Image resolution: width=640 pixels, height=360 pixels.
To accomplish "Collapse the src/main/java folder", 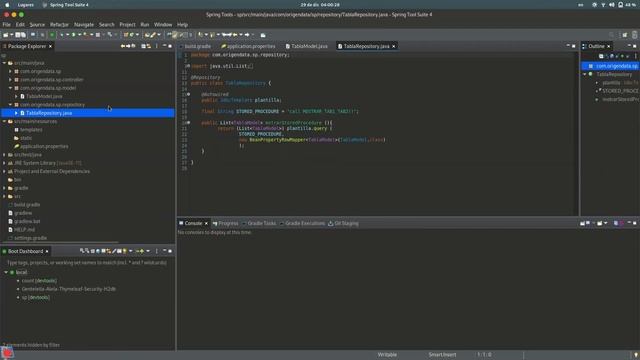I will (x=4, y=63).
